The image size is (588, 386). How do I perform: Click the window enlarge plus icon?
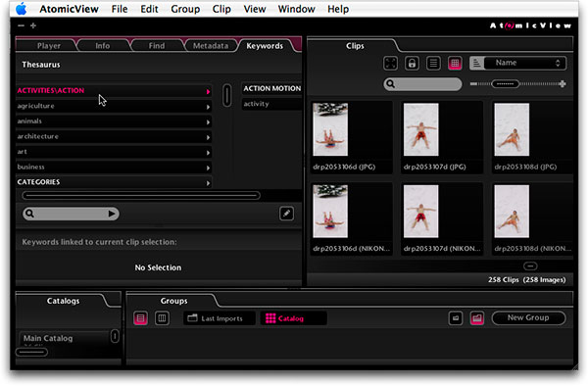33,25
